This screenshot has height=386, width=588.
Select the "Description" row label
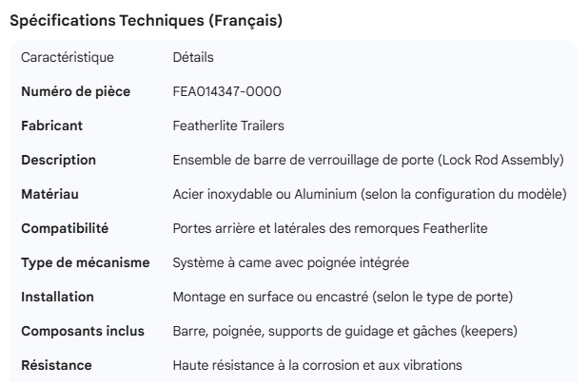(x=59, y=160)
